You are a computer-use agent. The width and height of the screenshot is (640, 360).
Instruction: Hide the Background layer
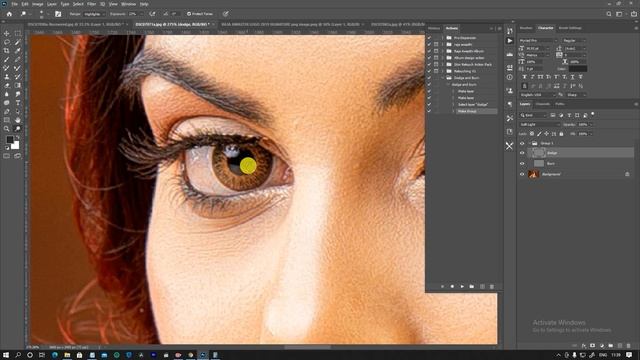coord(522,174)
